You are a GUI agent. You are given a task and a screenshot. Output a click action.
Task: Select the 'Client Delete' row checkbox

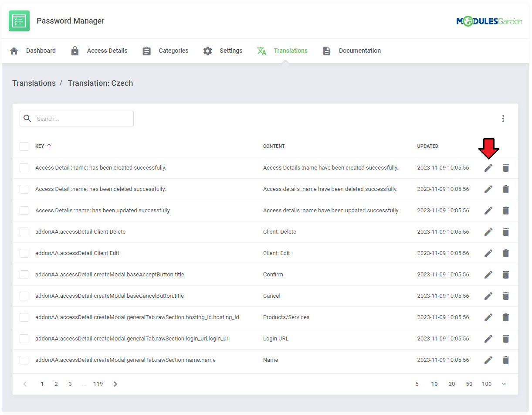pos(24,232)
